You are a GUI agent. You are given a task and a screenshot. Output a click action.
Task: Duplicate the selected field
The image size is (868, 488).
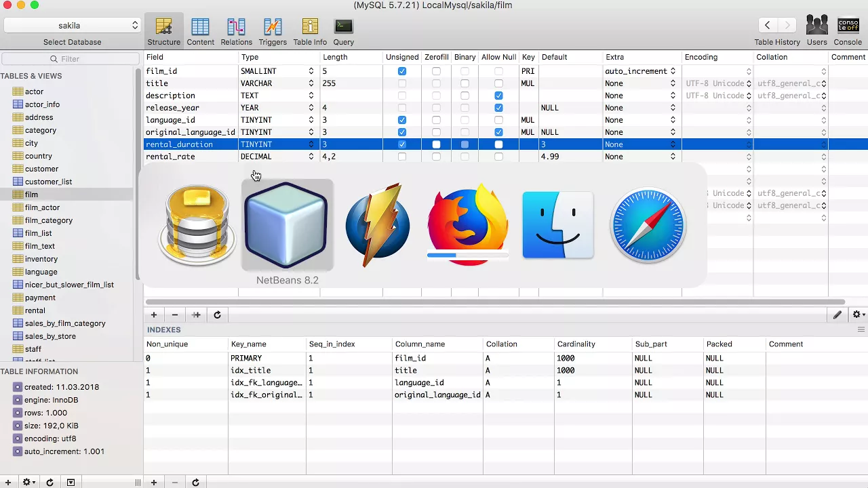(196, 314)
